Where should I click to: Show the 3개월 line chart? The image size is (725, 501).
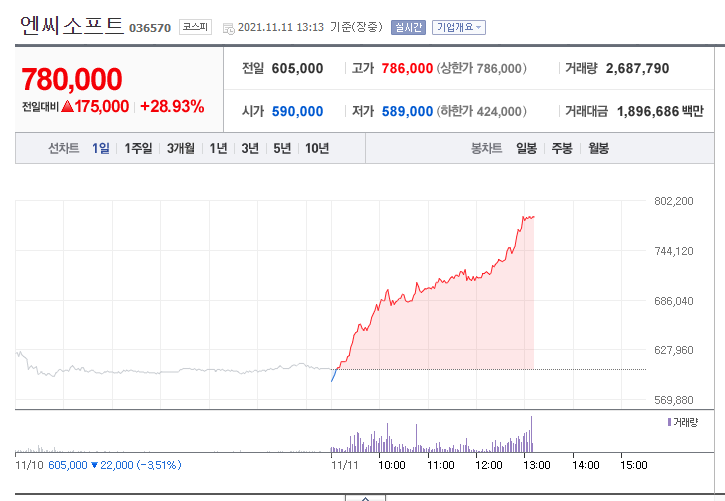[181, 148]
